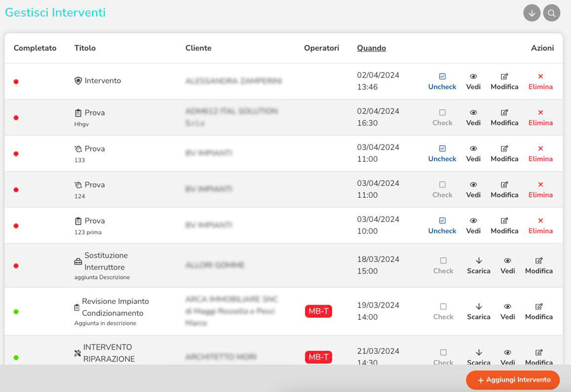Click the Gestisci Interventi page title
The image size is (571, 392).
tap(55, 13)
